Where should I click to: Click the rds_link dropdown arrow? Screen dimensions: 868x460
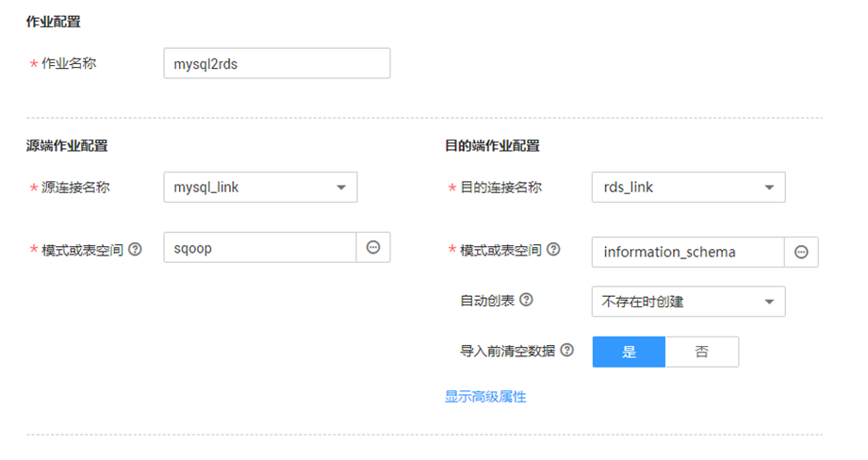pos(769,187)
